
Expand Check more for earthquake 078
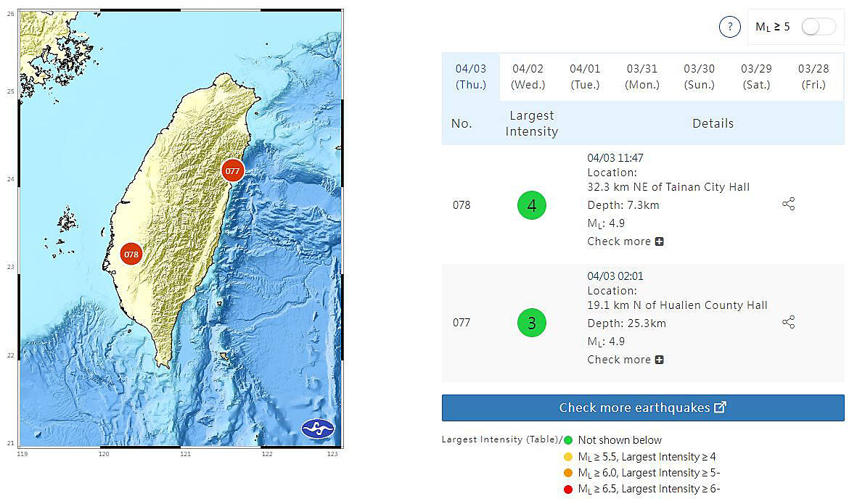tap(625, 241)
